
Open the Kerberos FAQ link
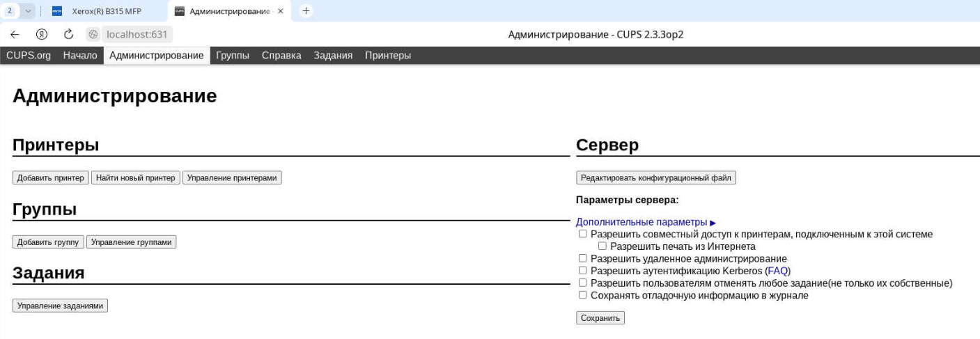pyautogui.click(x=777, y=271)
